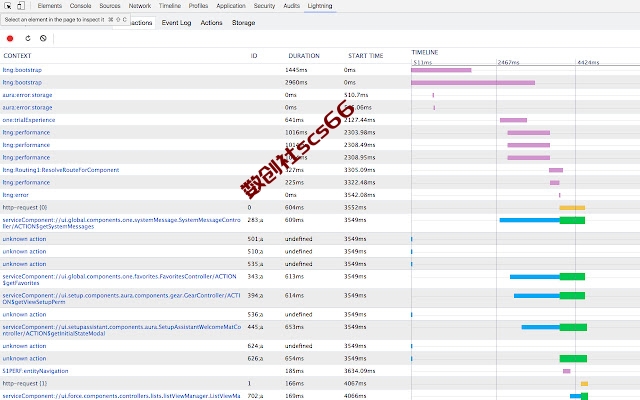The width and height of the screenshot is (640, 400).
Task: Click the clear recording icon
Action: pos(43,38)
